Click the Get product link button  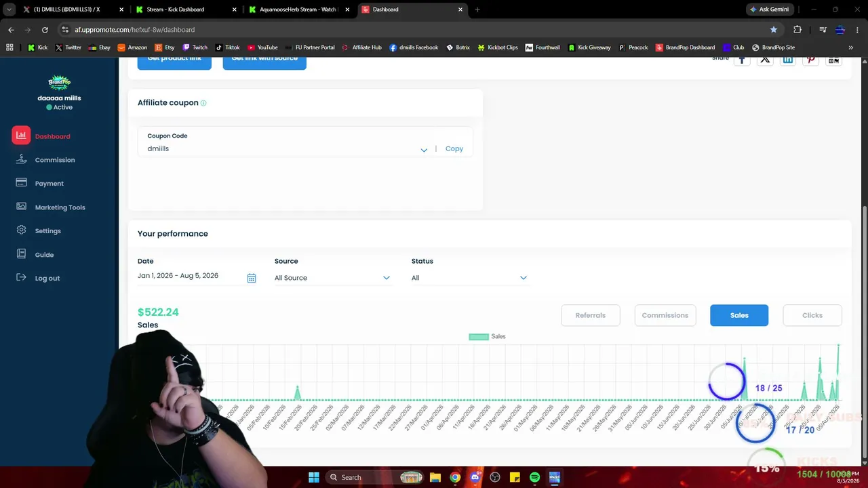(174, 62)
